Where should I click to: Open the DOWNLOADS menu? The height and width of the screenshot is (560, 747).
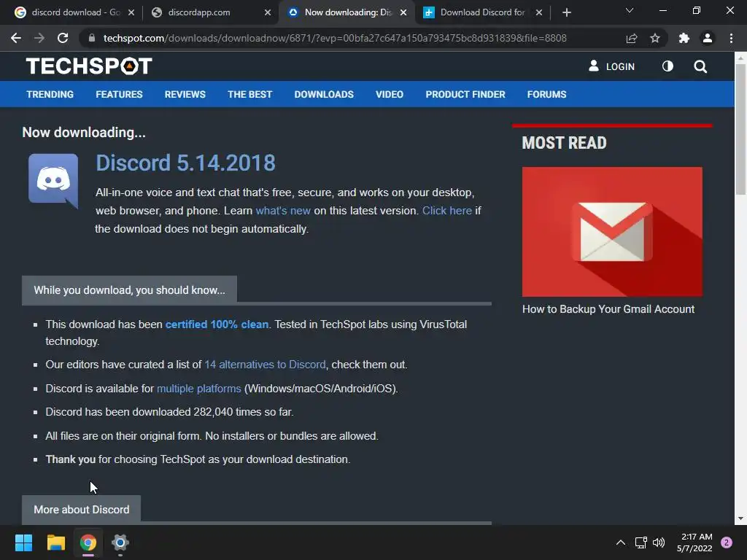coord(324,94)
